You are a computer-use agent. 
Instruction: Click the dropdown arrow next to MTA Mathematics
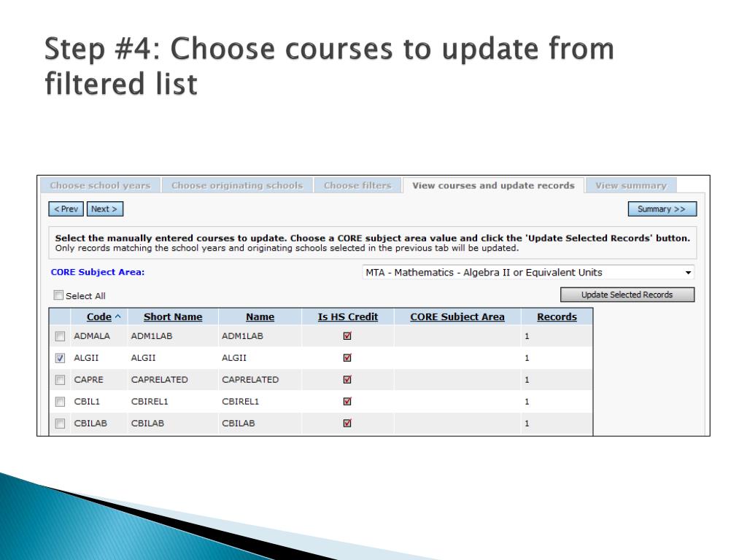(x=688, y=273)
